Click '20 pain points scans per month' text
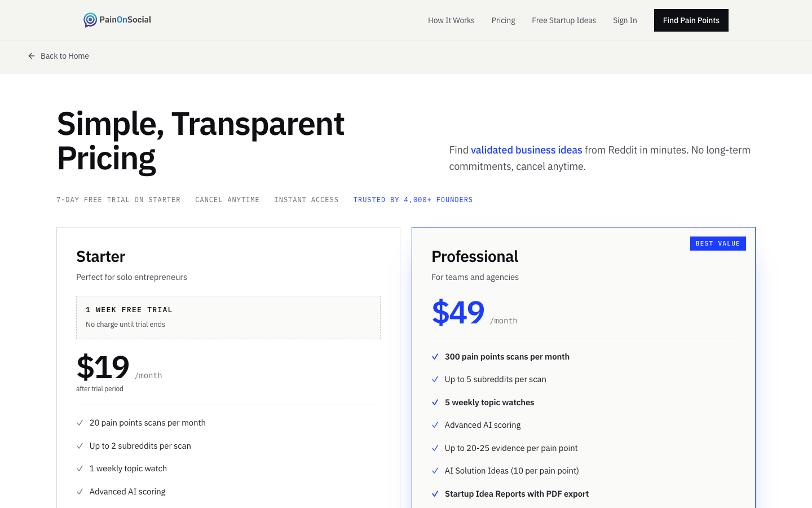Screen dimensions: 812x508 click(147, 423)
